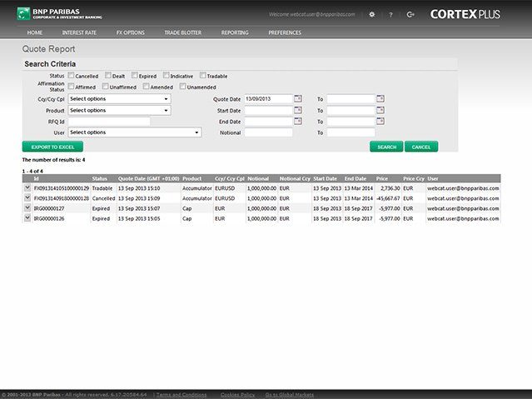
Task: Go to HOME menu
Action: click(35, 32)
